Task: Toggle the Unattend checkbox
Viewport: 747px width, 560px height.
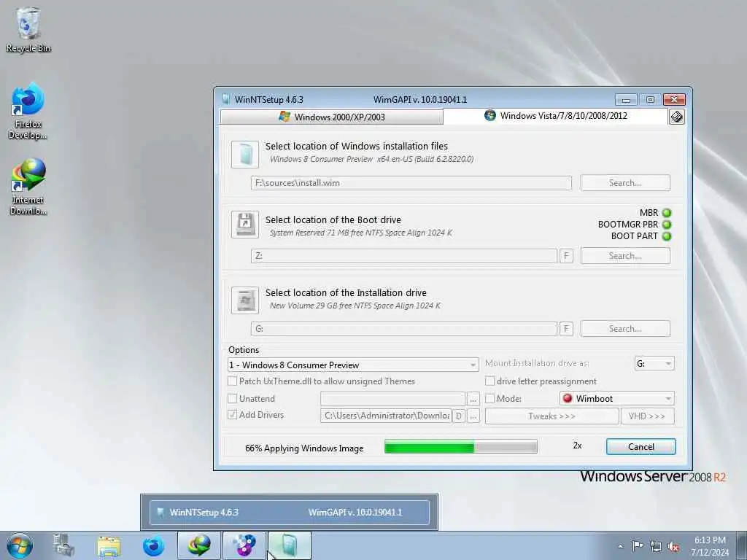Action: 233,398
